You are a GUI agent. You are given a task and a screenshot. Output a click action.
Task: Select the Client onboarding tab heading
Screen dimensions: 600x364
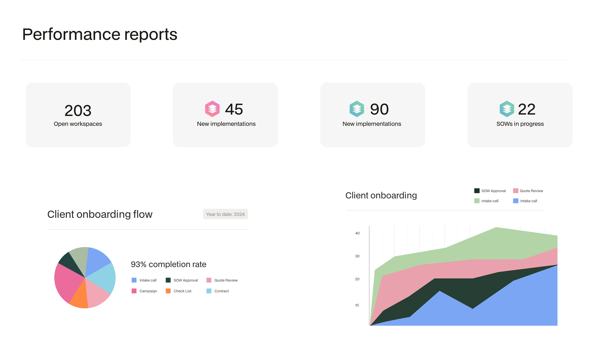click(x=381, y=195)
